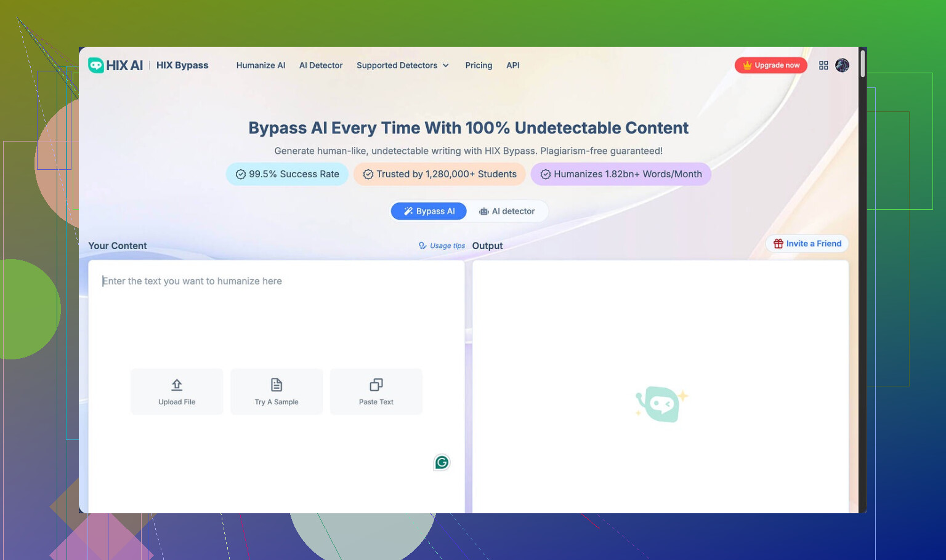Click the Grammarly icon in text area
This screenshot has height=560, width=946.
coord(442,462)
